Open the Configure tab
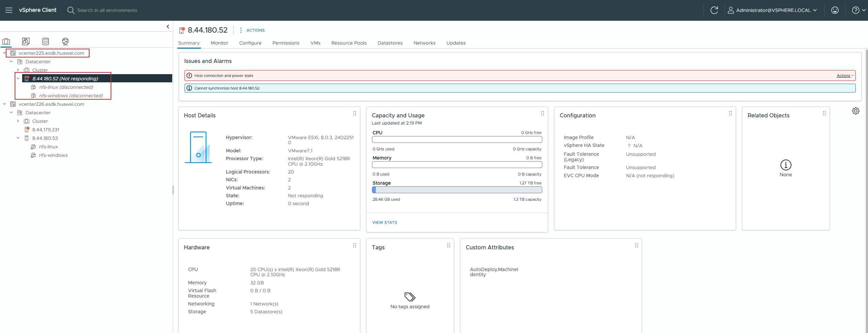Screen dimensions: 868x333 coord(250,43)
